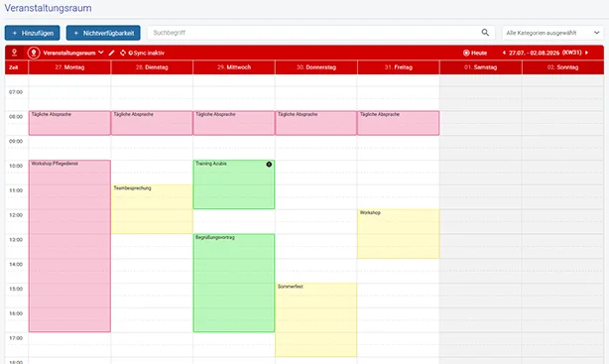Click the 09:00 time label
The width and height of the screenshot is (609, 364).
pyautogui.click(x=16, y=141)
